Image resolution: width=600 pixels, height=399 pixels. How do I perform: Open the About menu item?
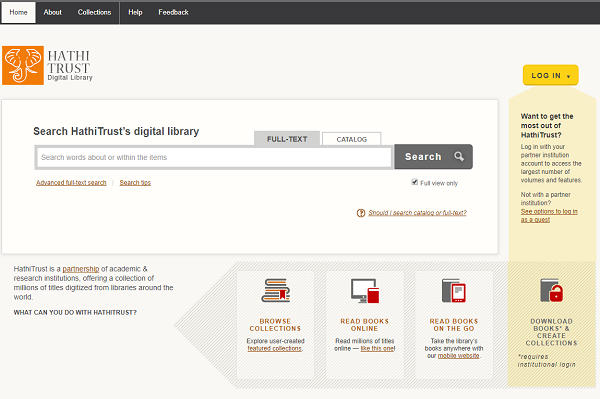tap(52, 12)
